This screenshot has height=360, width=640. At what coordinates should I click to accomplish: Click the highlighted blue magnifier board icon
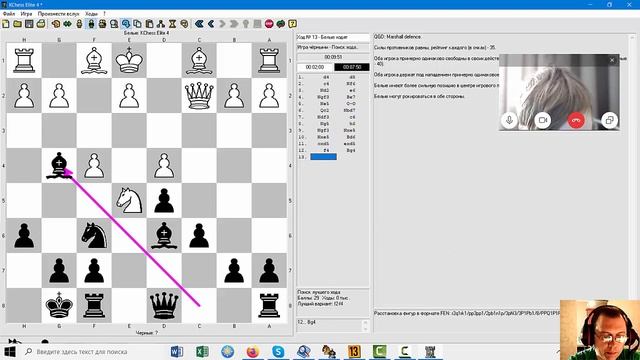126,24
